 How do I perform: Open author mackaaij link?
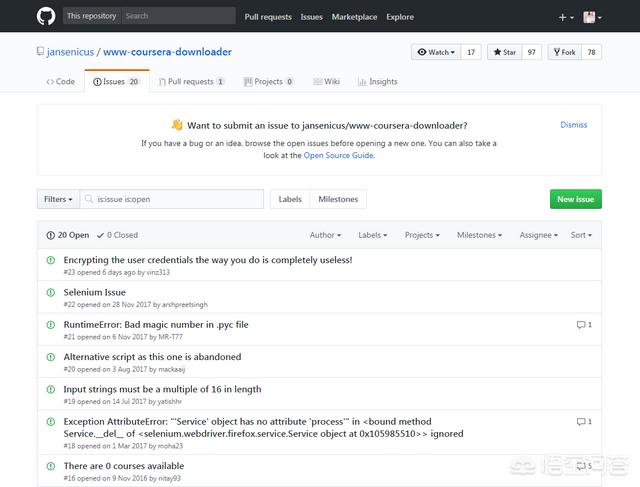pos(171,369)
